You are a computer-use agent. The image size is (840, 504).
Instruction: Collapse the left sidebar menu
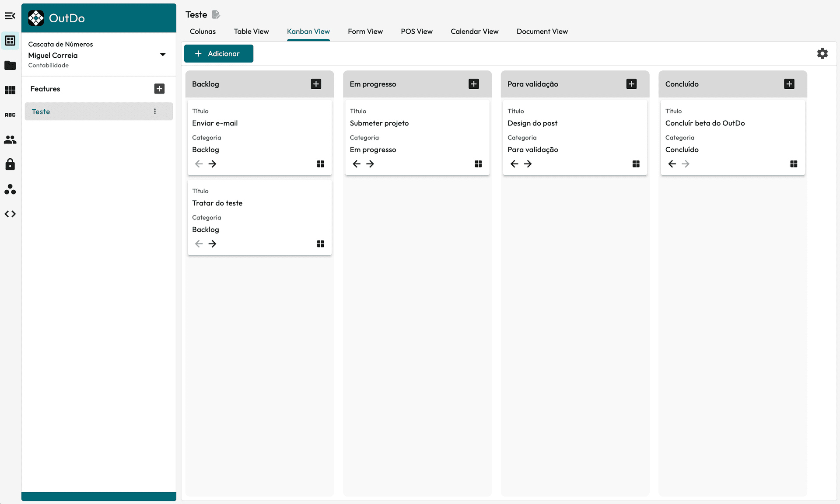click(x=10, y=16)
